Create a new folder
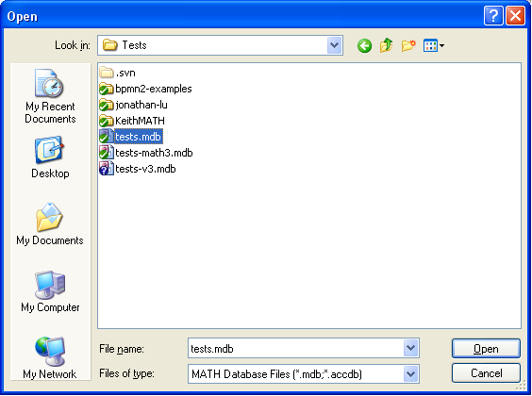The height and width of the screenshot is (396, 532). [x=408, y=45]
